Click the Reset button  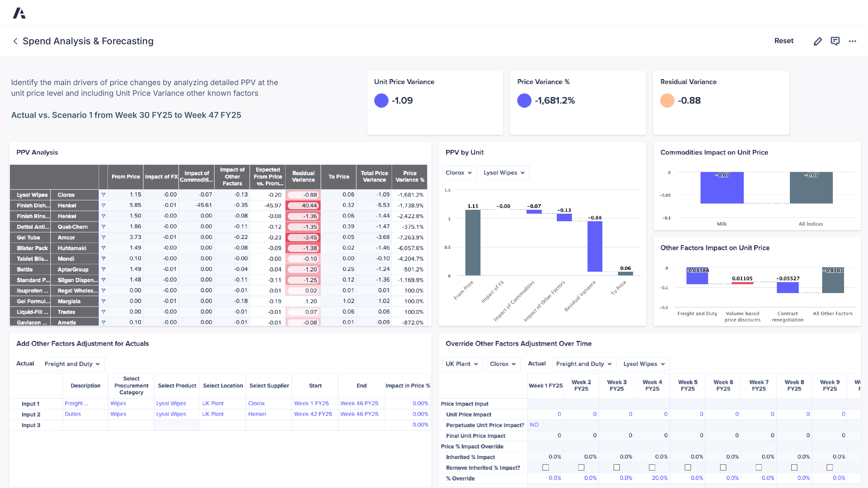(x=784, y=41)
